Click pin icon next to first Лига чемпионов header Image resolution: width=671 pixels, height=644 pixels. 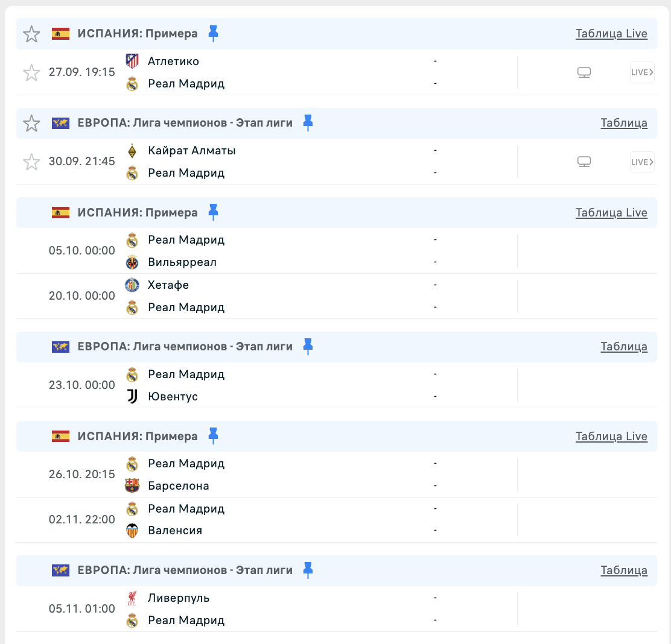pyautogui.click(x=308, y=123)
